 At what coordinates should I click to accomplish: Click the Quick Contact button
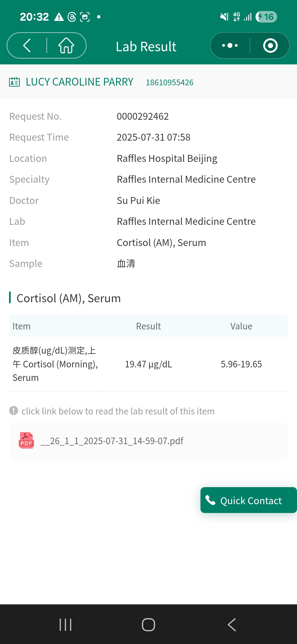tap(249, 500)
